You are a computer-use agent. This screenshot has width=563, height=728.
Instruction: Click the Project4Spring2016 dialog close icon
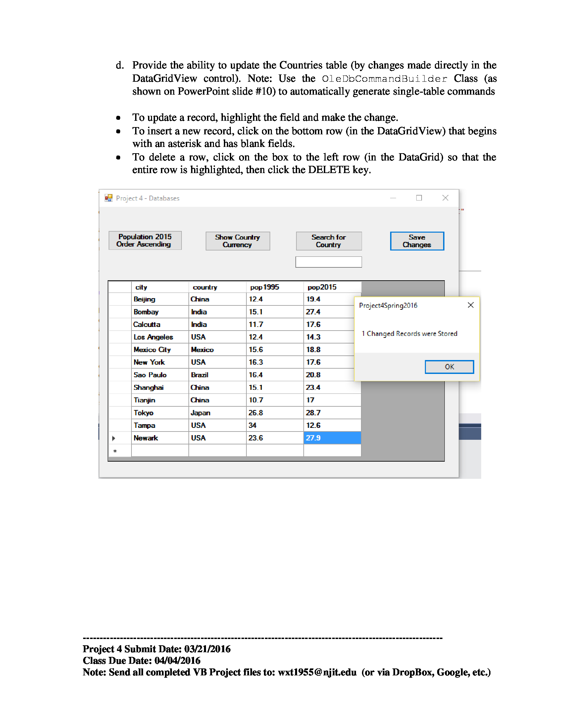471,305
